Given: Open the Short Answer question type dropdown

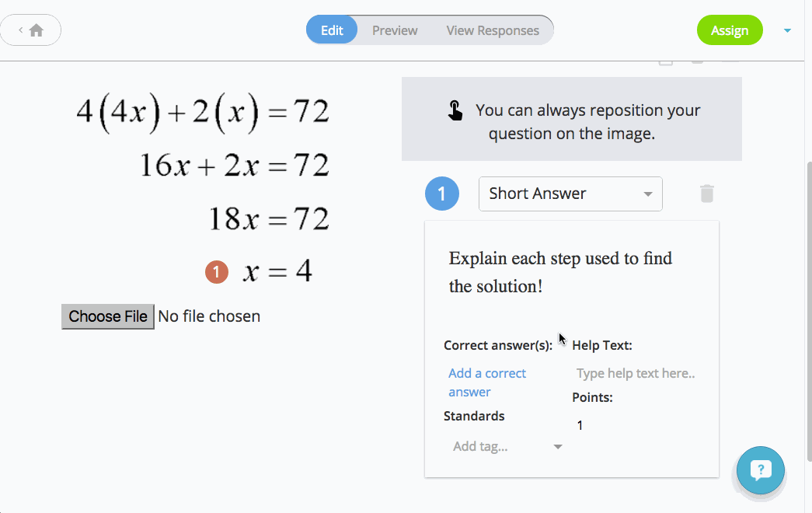Looking at the screenshot, I should pyautogui.click(x=570, y=194).
